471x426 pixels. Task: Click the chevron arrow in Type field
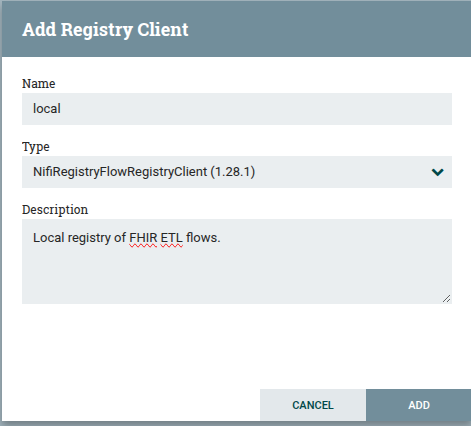point(437,172)
